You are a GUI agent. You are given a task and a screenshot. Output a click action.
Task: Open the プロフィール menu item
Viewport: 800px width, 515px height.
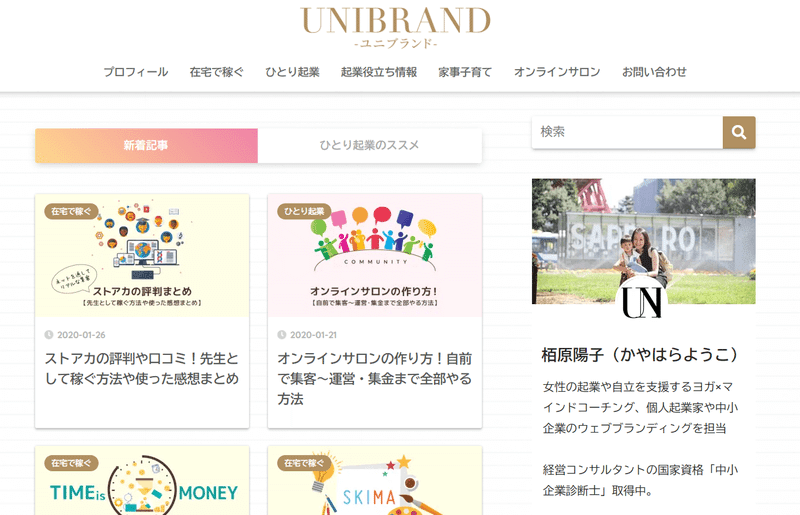[136, 72]
